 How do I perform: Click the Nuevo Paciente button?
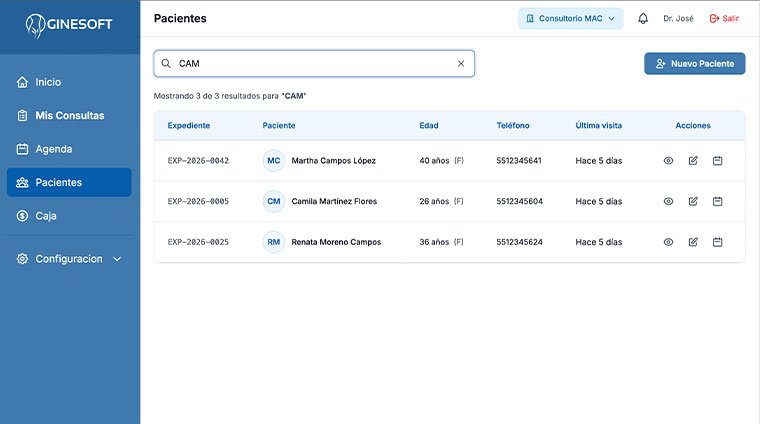(695, 63)
